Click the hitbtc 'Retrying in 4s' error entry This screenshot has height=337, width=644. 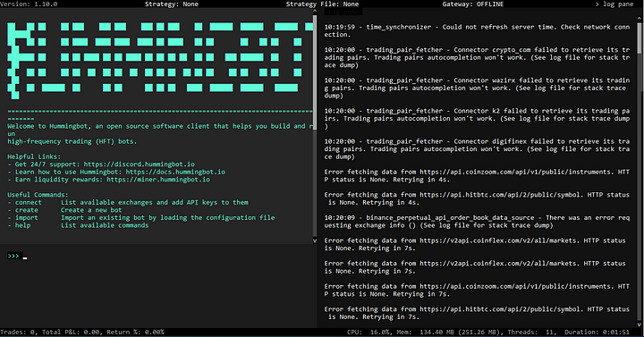click(477, 198)
